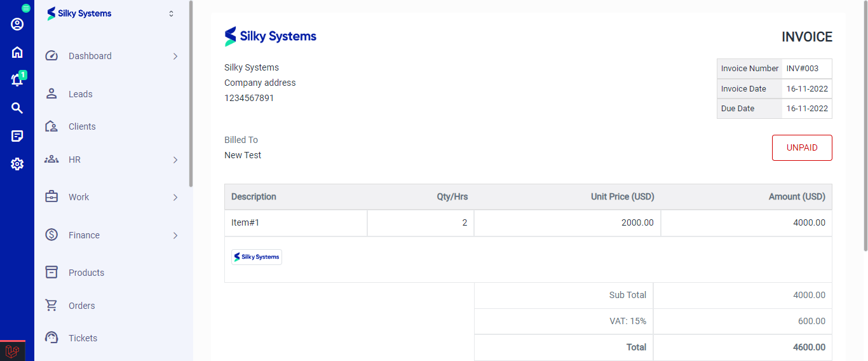Expand the Work menu chevron
The height and width of the screenshot is (361, 868).
coord(175,197)
